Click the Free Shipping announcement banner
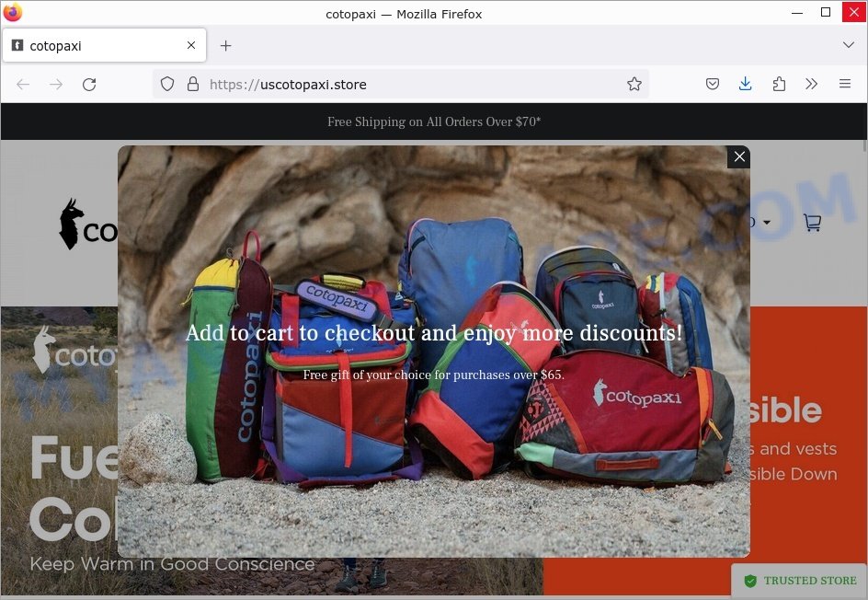This screenshot has height=600, width=868. pos(434,121)
